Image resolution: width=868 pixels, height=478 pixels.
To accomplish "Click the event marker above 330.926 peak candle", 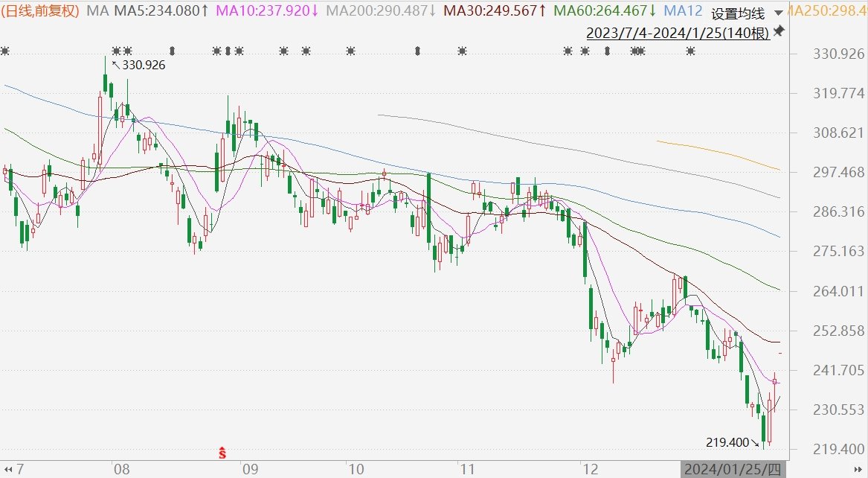I will 116,51.
